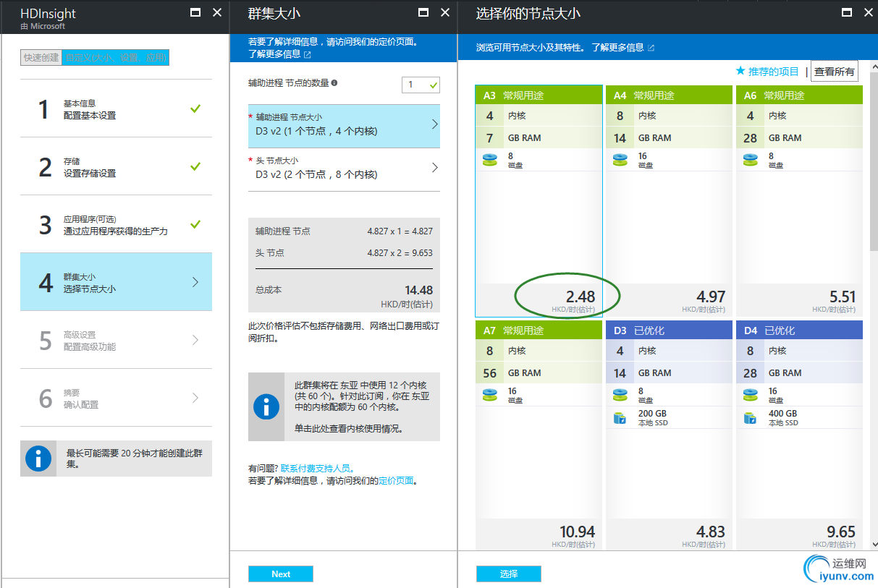Image resolution: width=878 pixels, height=588 pixels.
Task: Click the disk icon in the A6 card
Action: pyautogui.click(x=751, y=160)
